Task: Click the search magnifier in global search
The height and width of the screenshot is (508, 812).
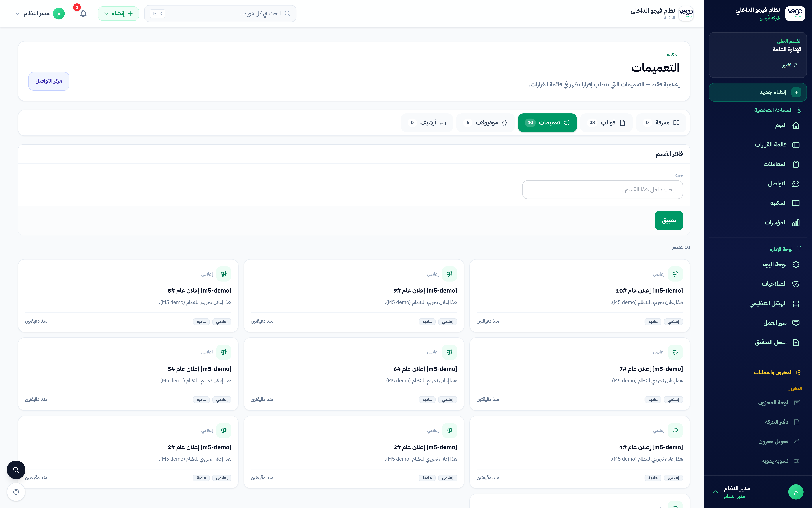Action: pos(288,13)
